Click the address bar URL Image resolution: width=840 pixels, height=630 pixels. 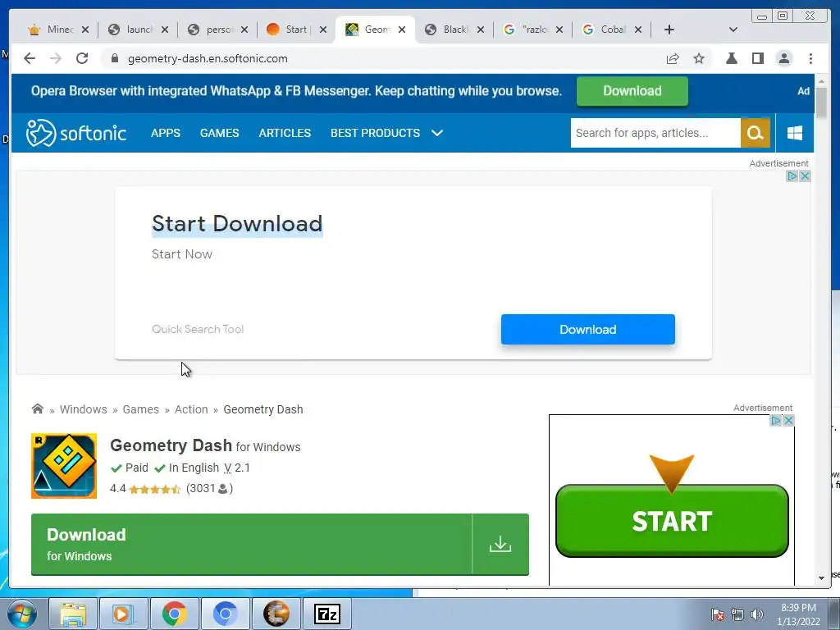click(208, 58)
